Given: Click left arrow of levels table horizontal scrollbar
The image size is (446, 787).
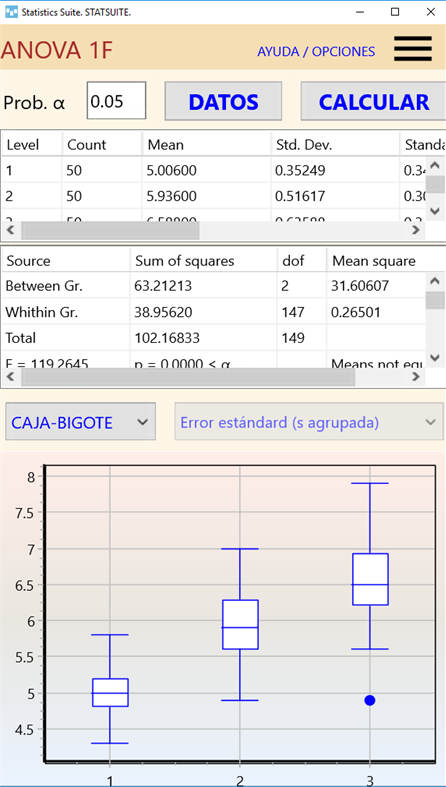Looking at the screenshot, I should tap(11, 230).
